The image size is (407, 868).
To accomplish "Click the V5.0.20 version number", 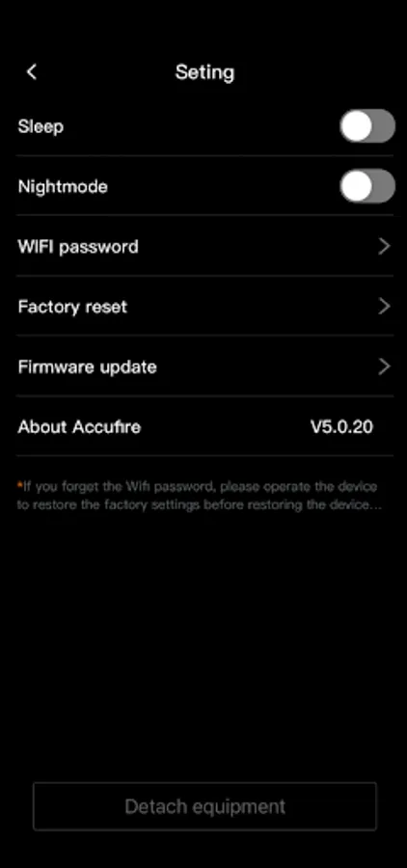I will (341, 427).
